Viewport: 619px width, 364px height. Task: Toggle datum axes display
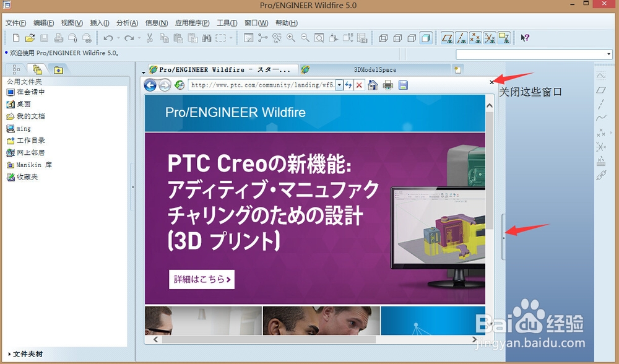point(461,38)
